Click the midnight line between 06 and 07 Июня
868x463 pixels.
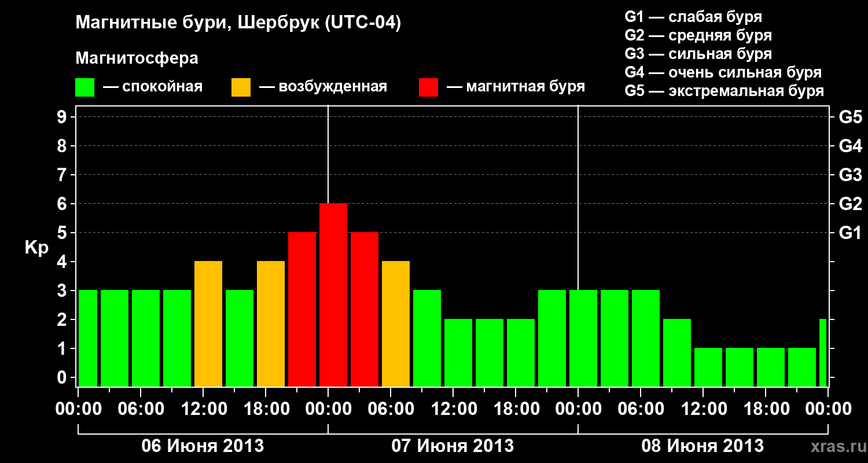(328, 154)
